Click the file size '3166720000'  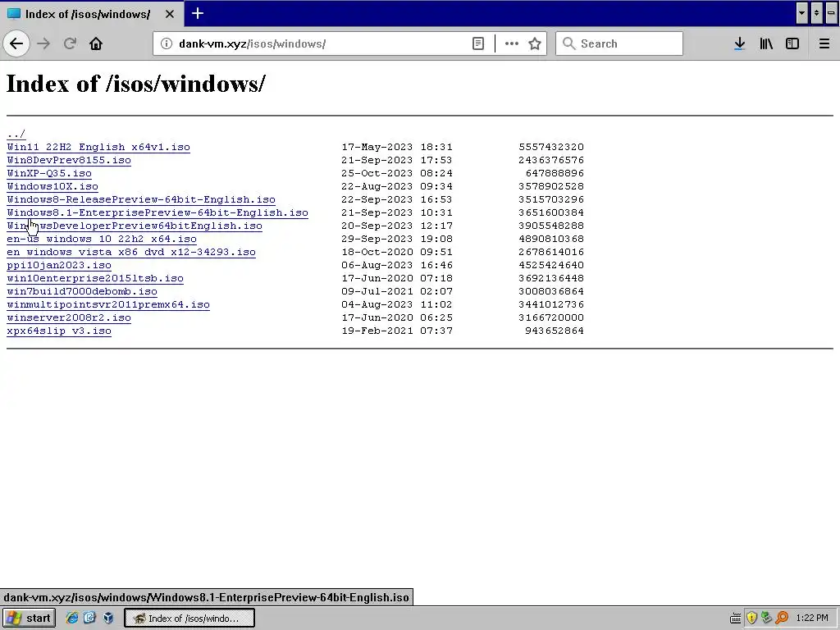pos(551,317)
